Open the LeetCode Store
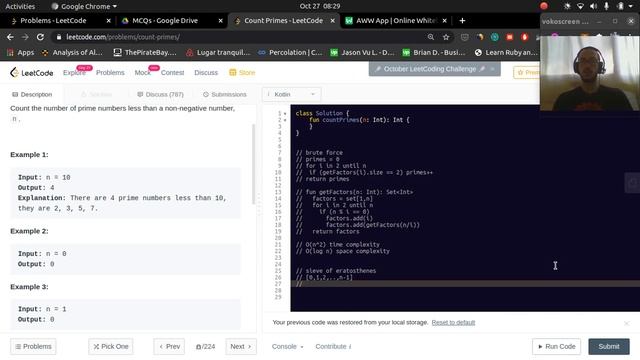This screenshot has width=640, height=360. pyautogui.click(x=242, y=73)
